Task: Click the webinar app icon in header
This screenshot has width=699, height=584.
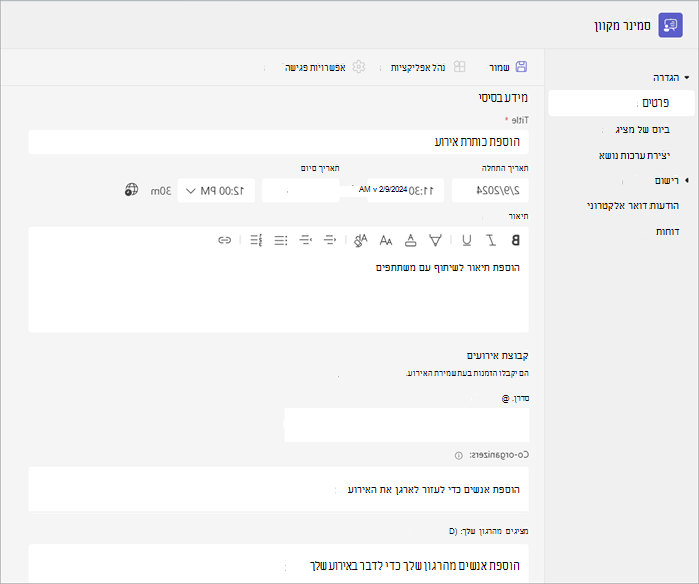Action: click(670, 25)
